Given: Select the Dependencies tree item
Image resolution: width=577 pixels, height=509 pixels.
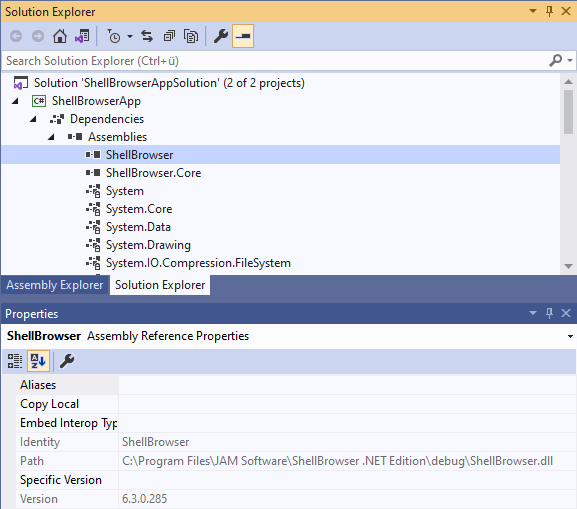Looking at the screenshot, I should tap(107, 119).
